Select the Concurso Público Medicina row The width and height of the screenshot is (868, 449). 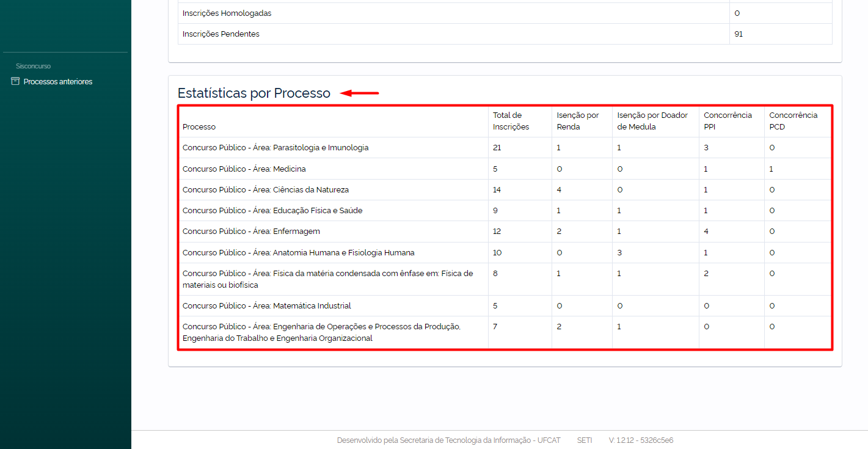pos(505,169)
